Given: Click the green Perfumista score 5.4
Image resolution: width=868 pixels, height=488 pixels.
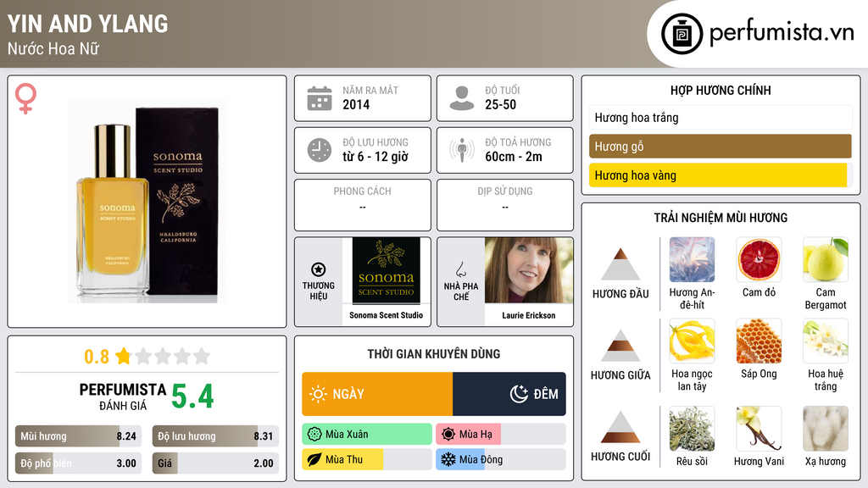Looking at the screenshot, I should click(x=192, y=396).
